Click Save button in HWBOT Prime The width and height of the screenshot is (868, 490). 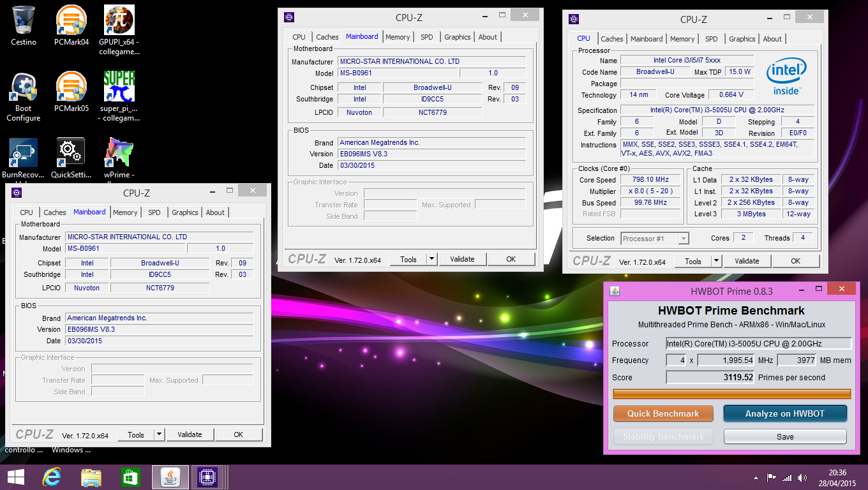pyautogui.click(x=785, y=436)
